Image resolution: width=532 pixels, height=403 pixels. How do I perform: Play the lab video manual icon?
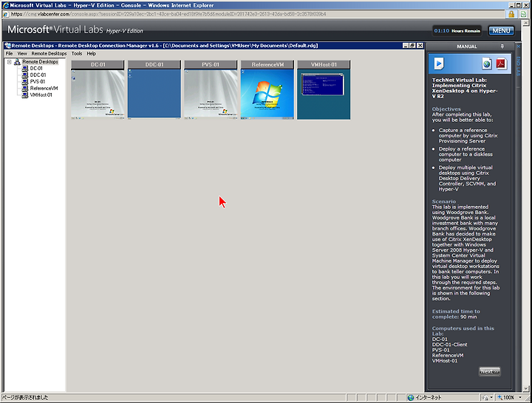[x=439, y=63]
